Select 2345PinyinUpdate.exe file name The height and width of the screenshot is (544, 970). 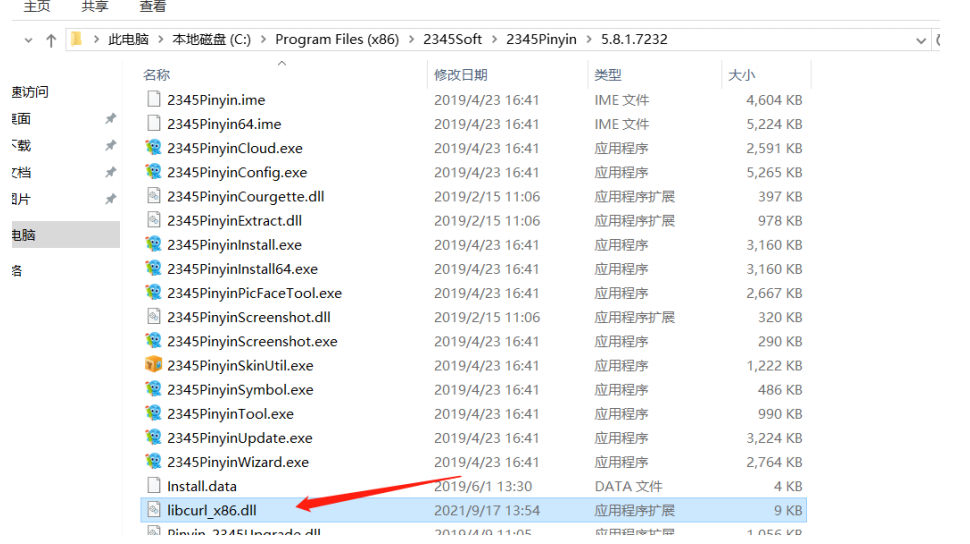point(239,438)
